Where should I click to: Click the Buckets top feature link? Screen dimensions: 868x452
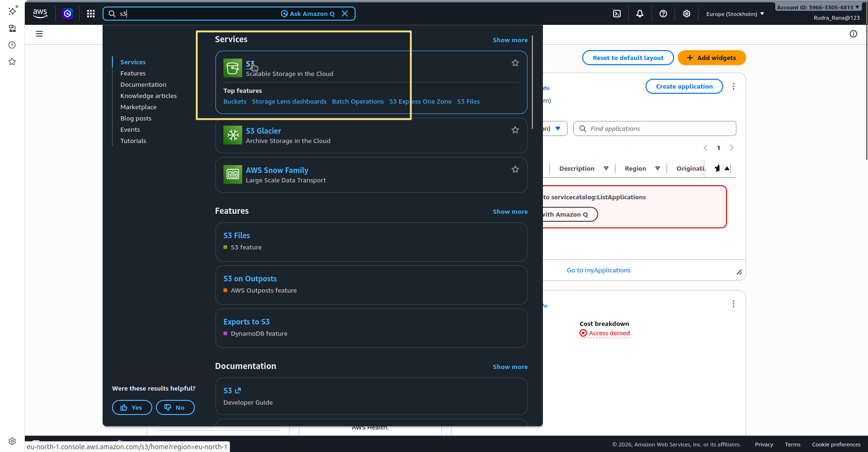tap(235, 101)
